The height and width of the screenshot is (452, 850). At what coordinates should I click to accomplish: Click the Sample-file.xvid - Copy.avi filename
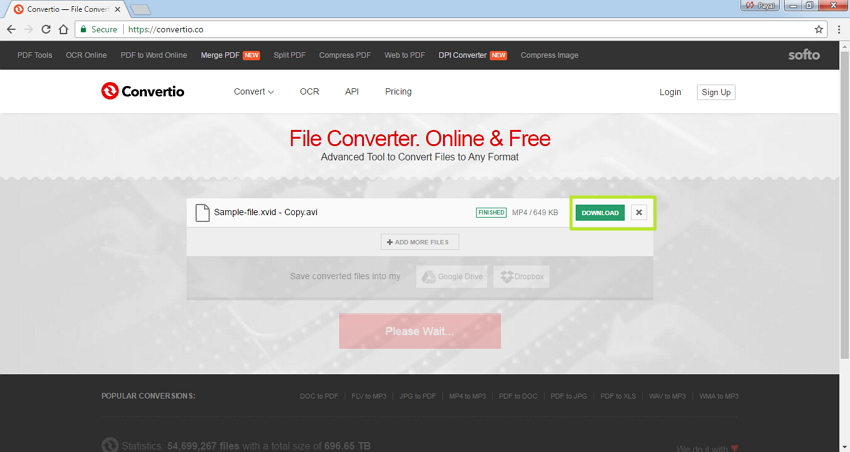click(x=266, y=212)
